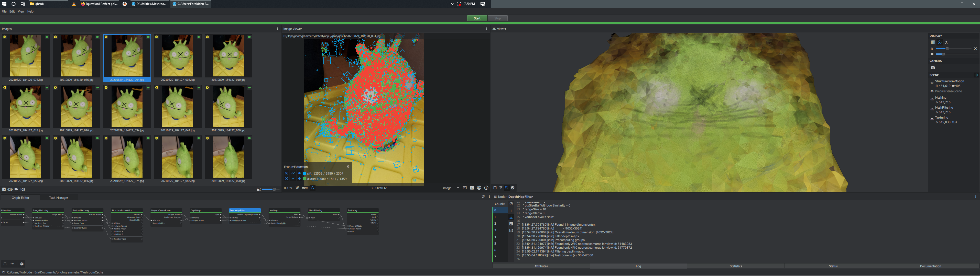This screenshot has width=980, height=276.
Task: Open the globe panorama icon in Image Viewer
Action: pyautogui.click(x=479, y=188)
